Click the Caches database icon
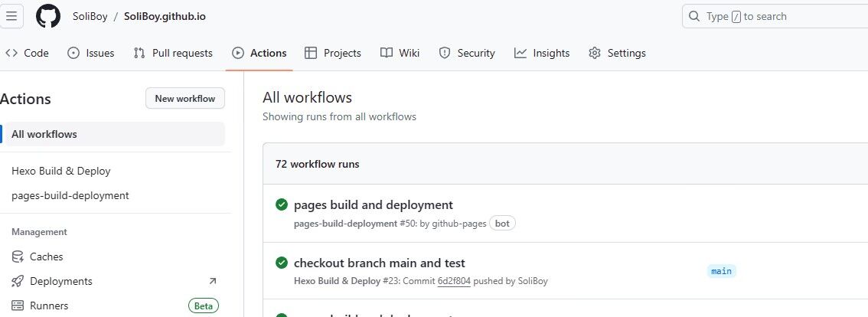The image size is (868, 317). point(18,257)
